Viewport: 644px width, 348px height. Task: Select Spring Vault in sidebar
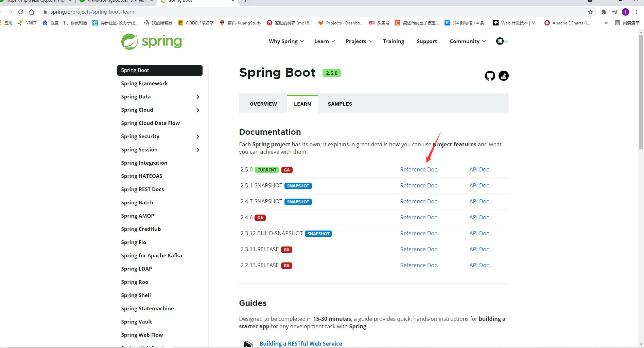click(137, 322)
